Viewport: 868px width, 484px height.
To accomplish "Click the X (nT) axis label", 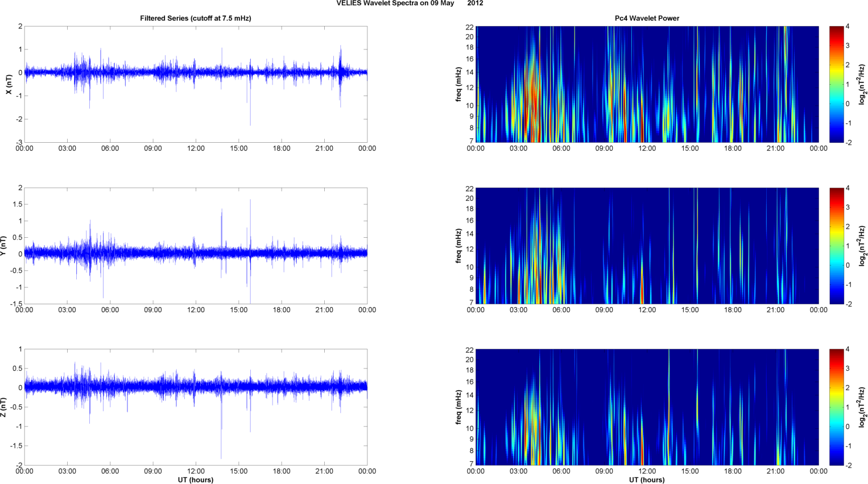I will (x=9, y=84).
